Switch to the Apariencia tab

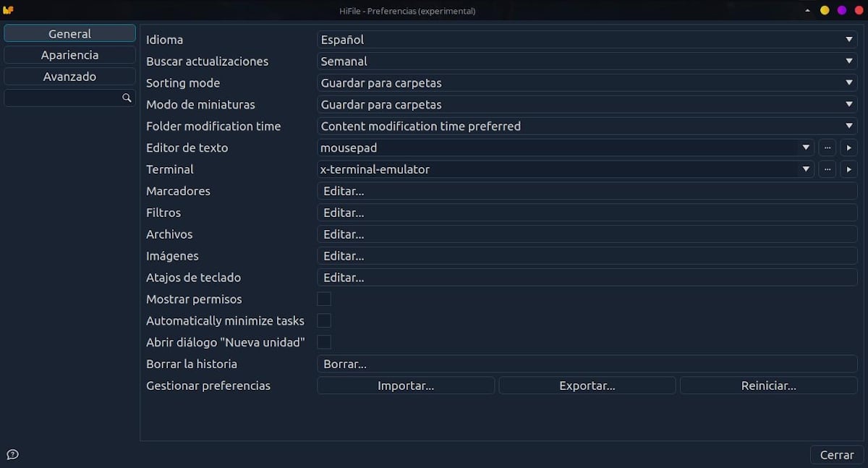(69, 55)
